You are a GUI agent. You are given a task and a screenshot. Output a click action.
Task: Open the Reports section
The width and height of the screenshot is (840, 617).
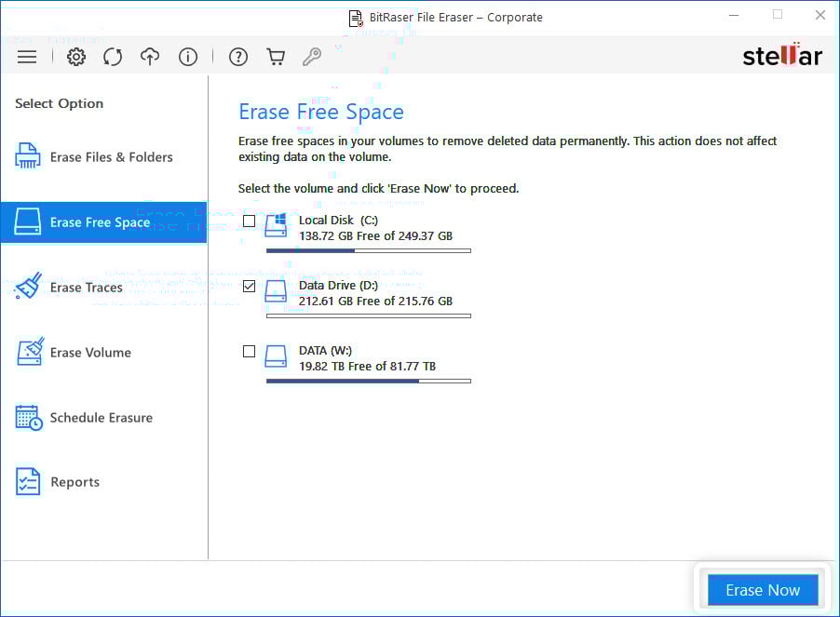(103, 482)
